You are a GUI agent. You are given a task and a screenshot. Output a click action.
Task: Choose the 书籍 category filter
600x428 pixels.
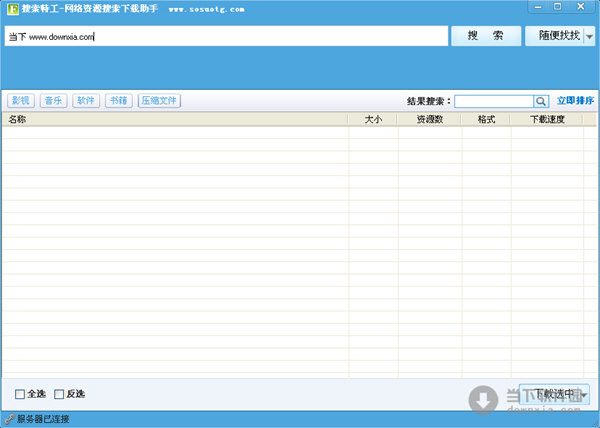coord(118,101)
